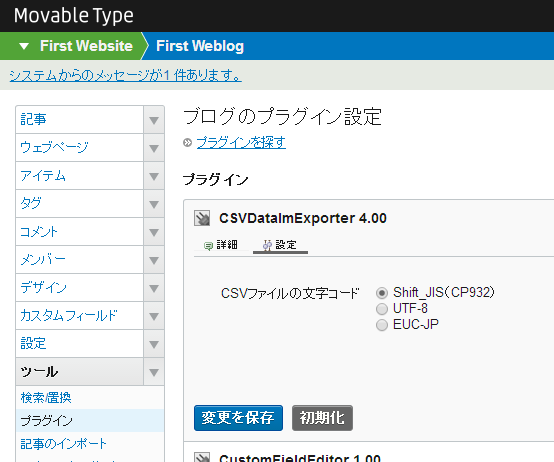Viewport: 554px width, 462px height.
Task: Collapse the ツール menu arrow
Action: [154, 372]
